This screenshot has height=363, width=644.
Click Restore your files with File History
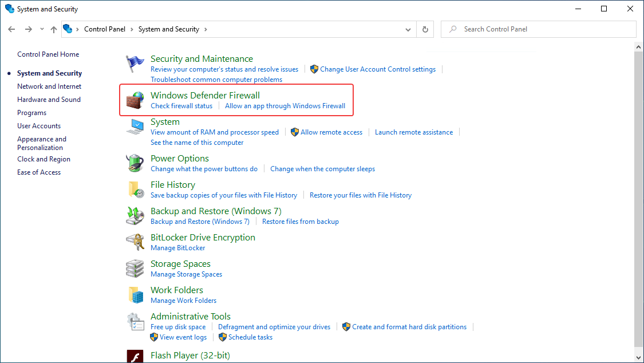(x=361, y=195)
